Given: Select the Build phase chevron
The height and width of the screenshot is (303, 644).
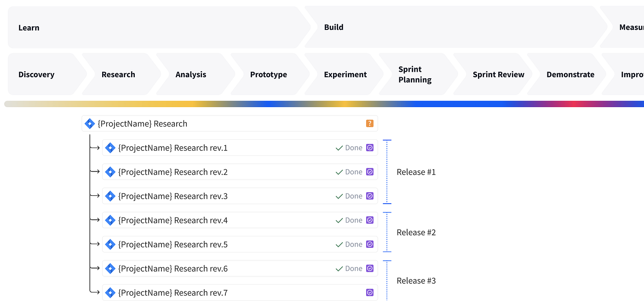Looking at the screenshot, I should (333, 27).
